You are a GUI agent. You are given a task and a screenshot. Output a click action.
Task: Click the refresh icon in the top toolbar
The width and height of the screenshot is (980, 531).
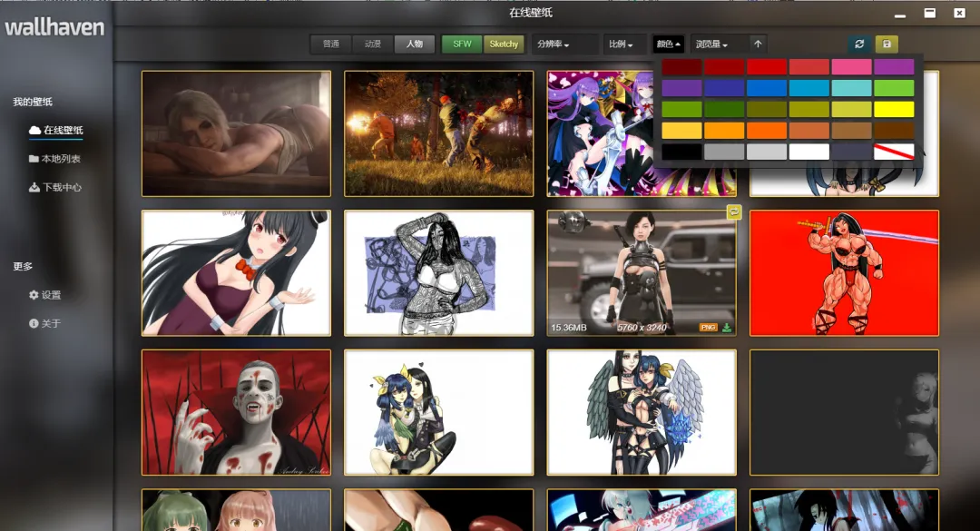tap(859, 44)
